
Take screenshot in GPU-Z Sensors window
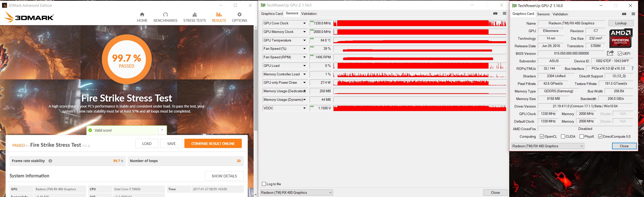[x=495, y=14]
